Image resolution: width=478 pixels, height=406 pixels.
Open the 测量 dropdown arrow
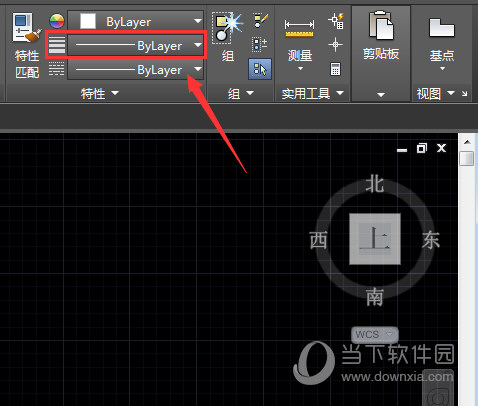pyautogui.click(x=300, y=69)
